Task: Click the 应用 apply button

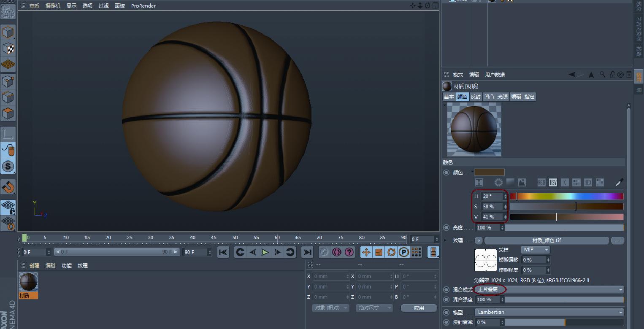Action: (419, 308)
